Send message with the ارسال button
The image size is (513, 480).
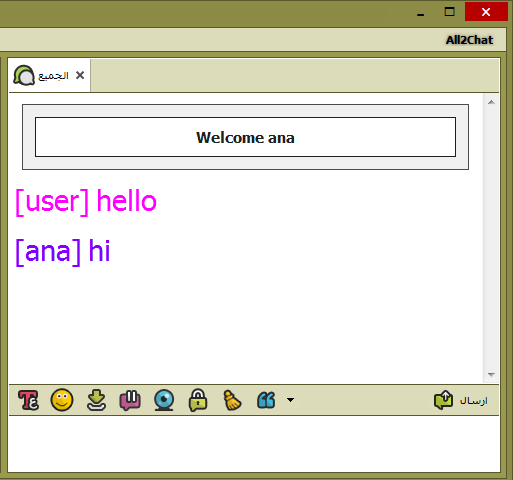click(461, 400)
